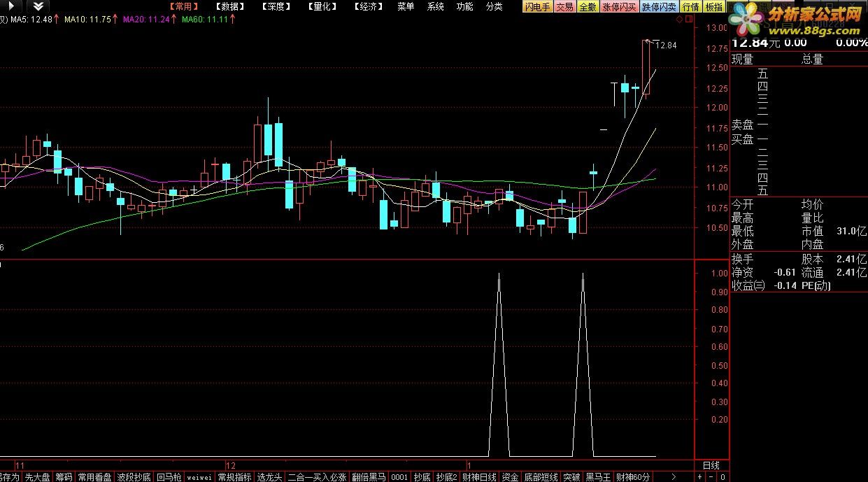Open the 菜单 menu
Viewport: 868px width, 482px height.
[406, 6]
